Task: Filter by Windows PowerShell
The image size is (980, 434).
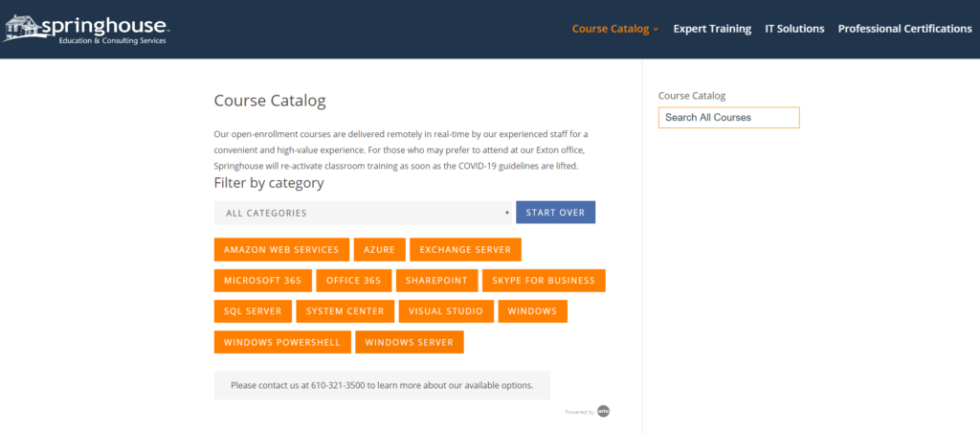Action: pyautogui.click(x=282, y=342)
